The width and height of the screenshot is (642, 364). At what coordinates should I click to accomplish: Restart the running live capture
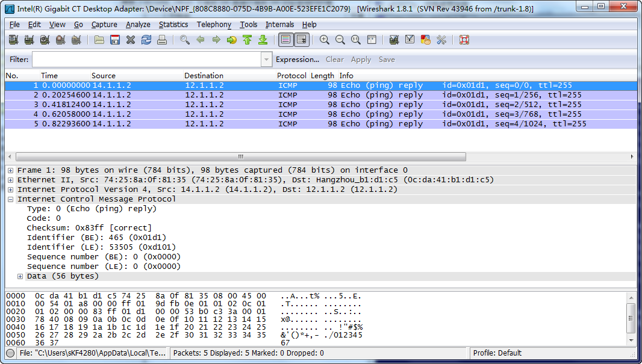tap(76, 40)
